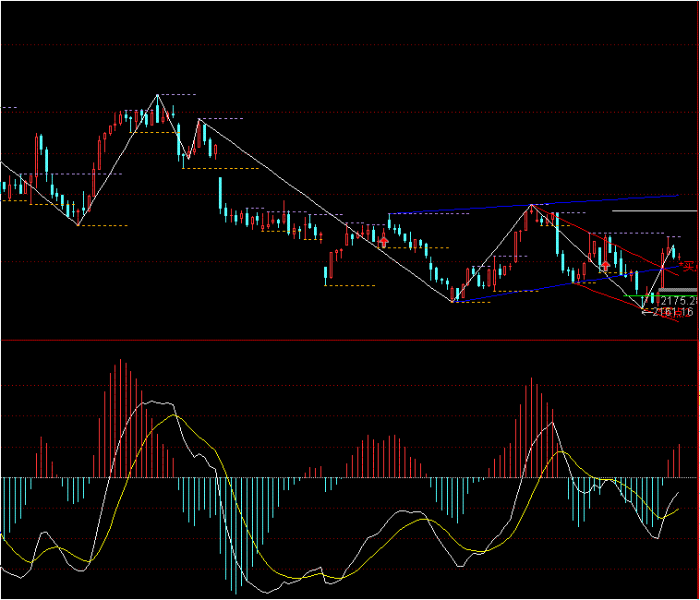The image size is (700, 600).
Task: Select the red 买 buy label at right edge
Action: pyautogui.click(x=688, y=266)
